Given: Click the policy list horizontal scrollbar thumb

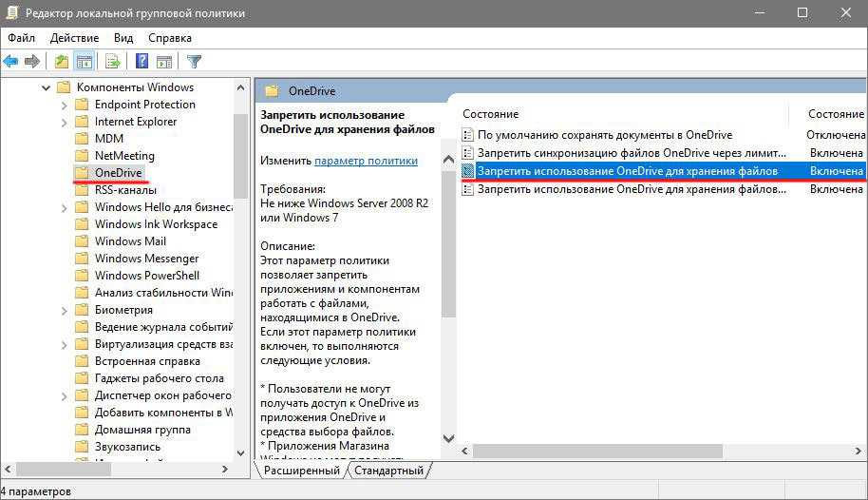Looking at the screenshot, I should (x=597, y=452).
